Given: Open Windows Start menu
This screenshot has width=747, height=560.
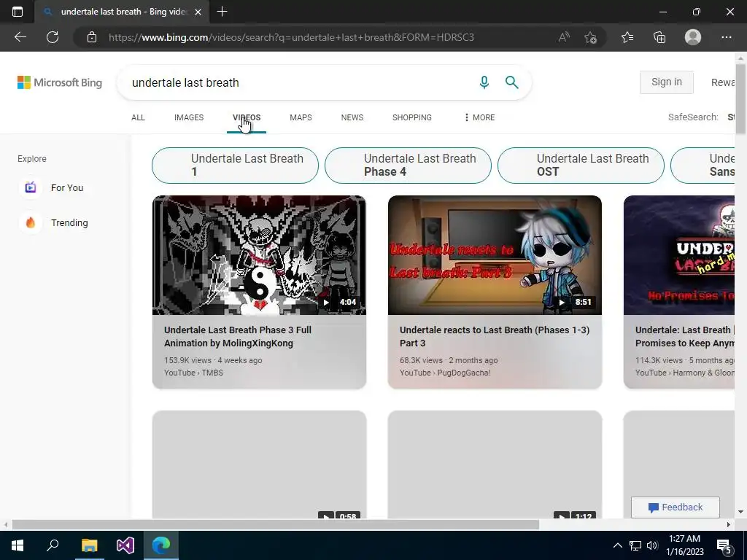Looking at the screenshot, I should [x=18, y=545].
